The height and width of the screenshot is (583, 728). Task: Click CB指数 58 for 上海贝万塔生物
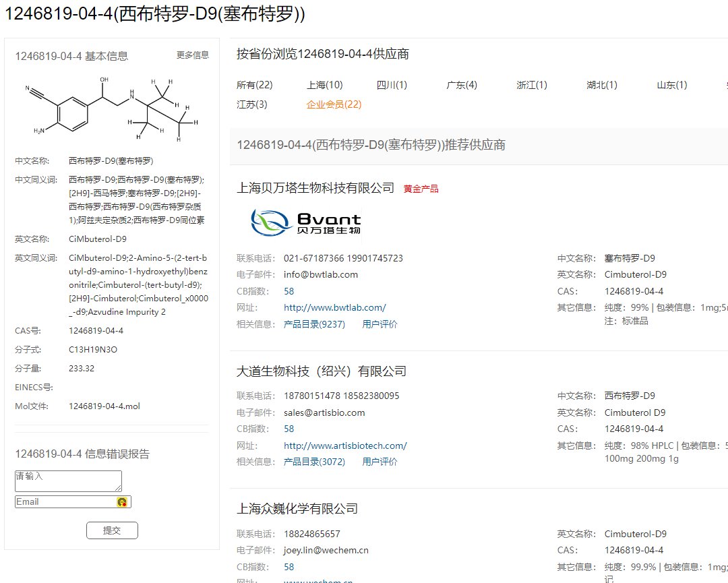point(289,291)
